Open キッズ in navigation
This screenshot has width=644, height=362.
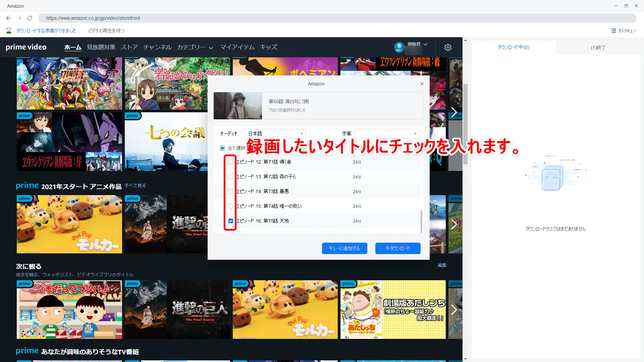point(268,47)
